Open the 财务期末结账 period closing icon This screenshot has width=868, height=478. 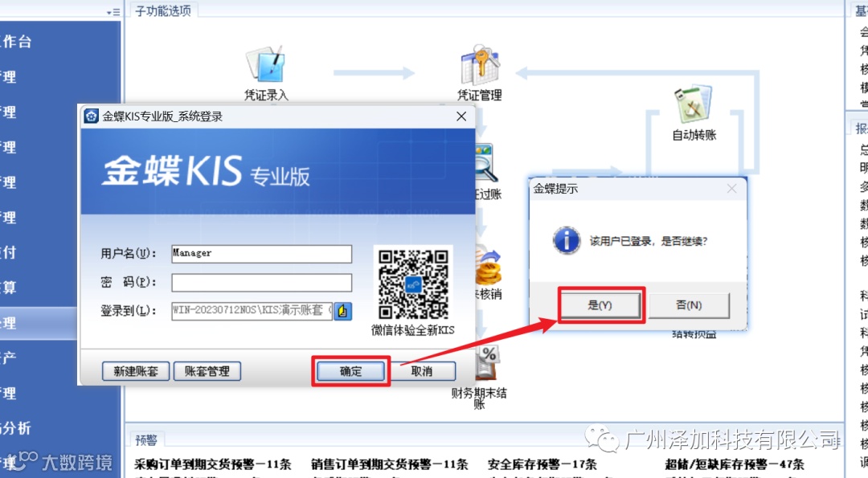[x=479, y=378]
